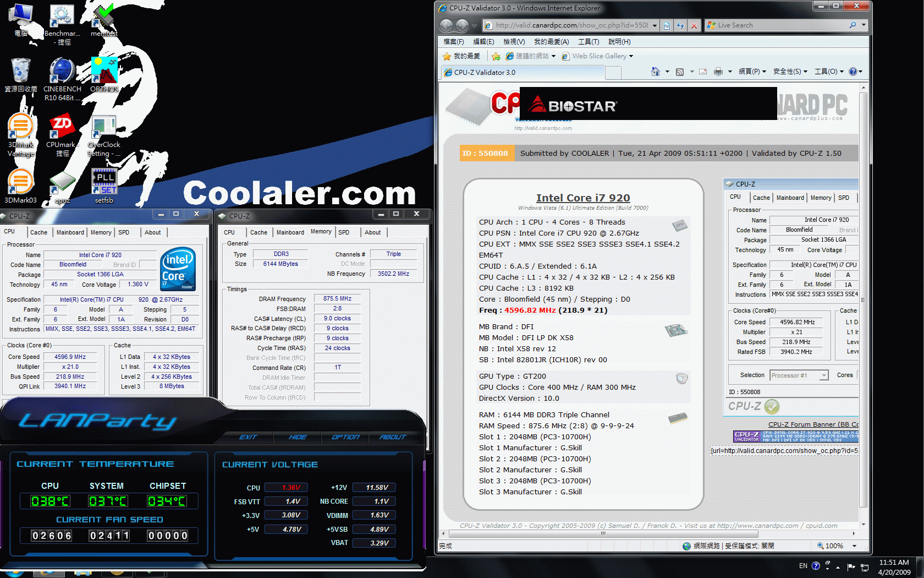Open the Recycle Bin desktop icon
The height and width of the screenshot is (578, 924).
click(x=21, y=75)
